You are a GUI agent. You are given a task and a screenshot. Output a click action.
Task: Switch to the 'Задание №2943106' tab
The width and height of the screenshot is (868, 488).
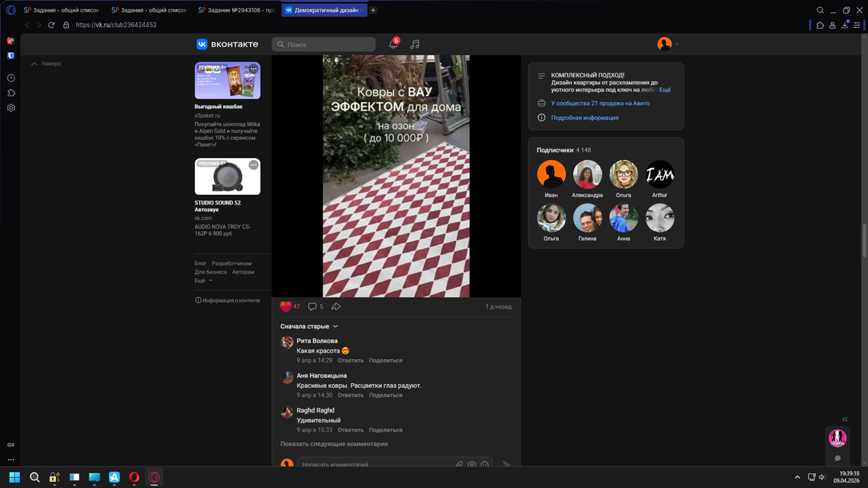tap(236, 10)
